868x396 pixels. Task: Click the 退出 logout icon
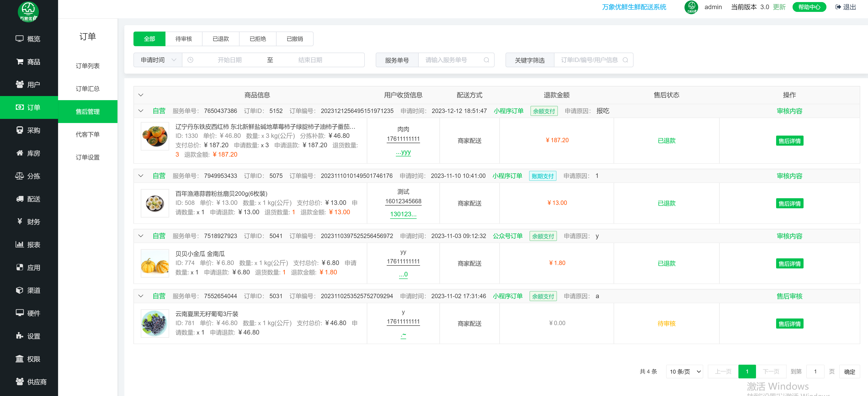coord(838,7)
